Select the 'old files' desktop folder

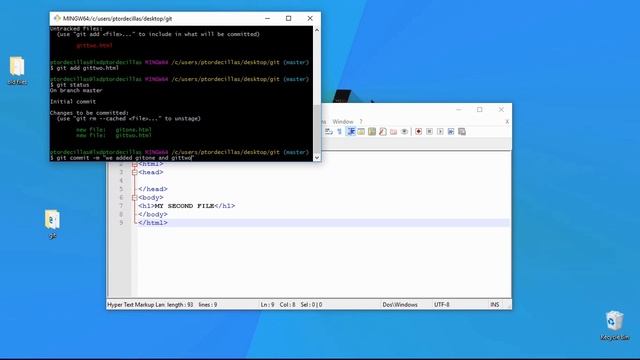tap(17, 71)
